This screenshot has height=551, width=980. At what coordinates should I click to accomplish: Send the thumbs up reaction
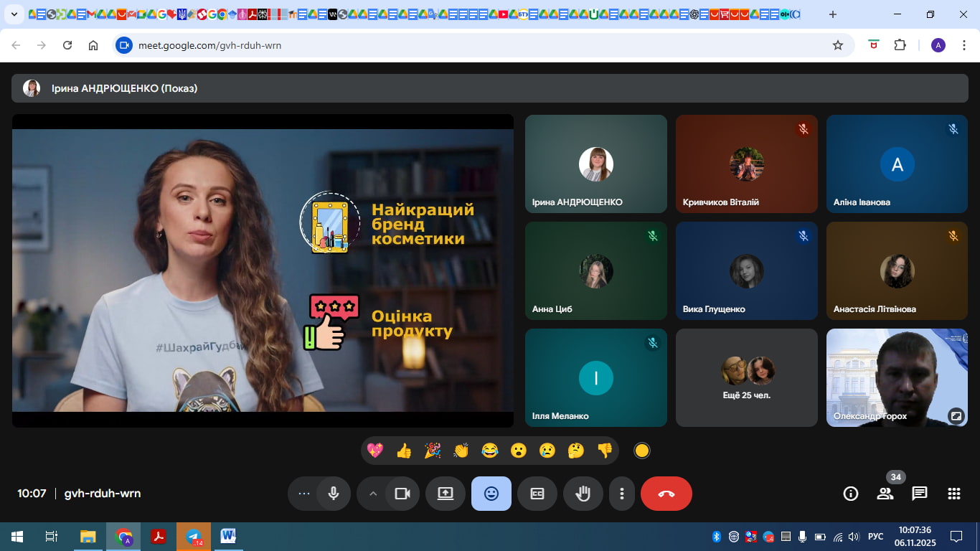tap(404, 451)
